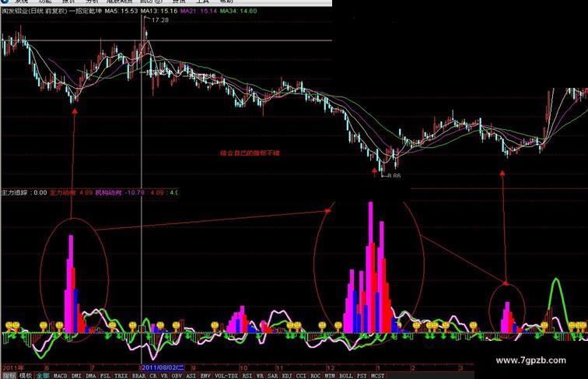Click month 11 on the time axis
Screen dimensions: 588x379
coord(280,368)
